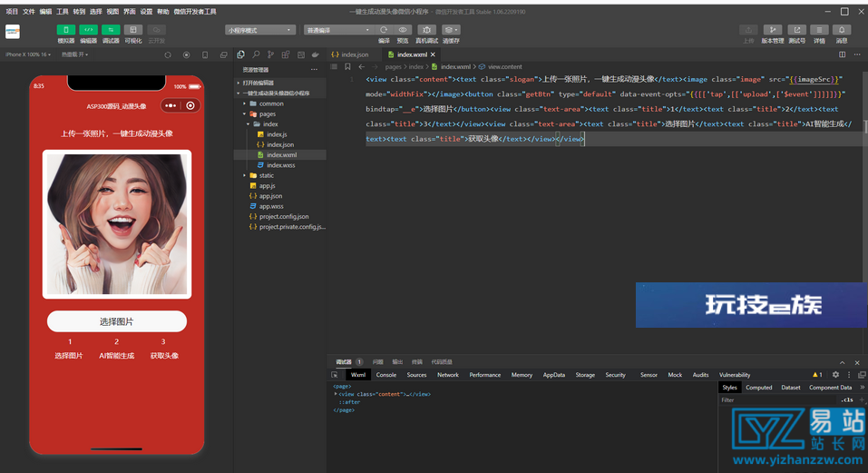The width and height of the screenshot is (868, 473).
Task: Open project.config.json in file tree
Action: tap(283, 216)
